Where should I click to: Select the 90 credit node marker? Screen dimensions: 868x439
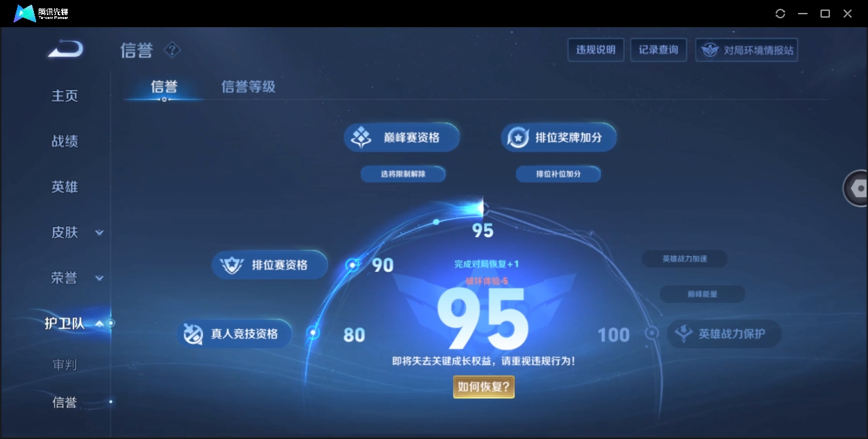[352, 265]
